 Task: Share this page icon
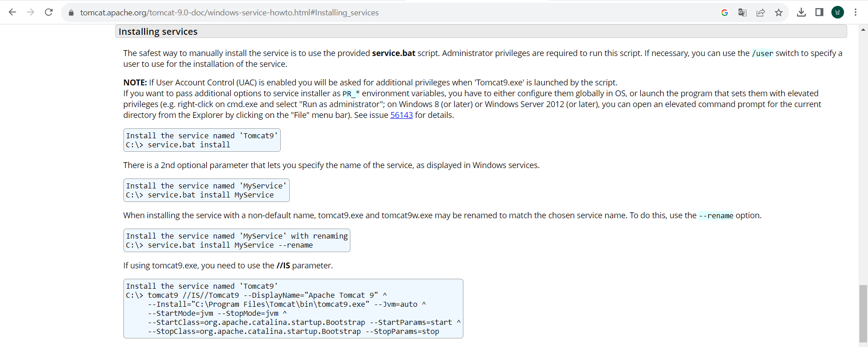coord(760,13)
